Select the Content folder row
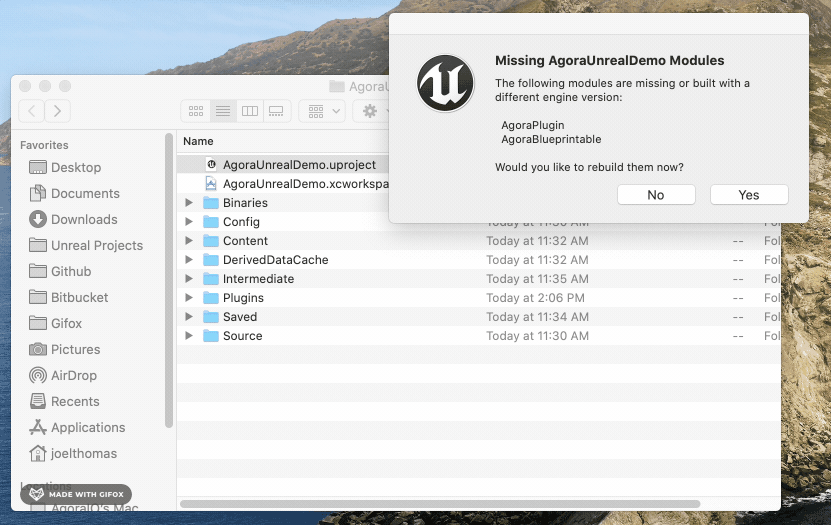Viewport: 831px width, 525px height. (x=479, y=241)
